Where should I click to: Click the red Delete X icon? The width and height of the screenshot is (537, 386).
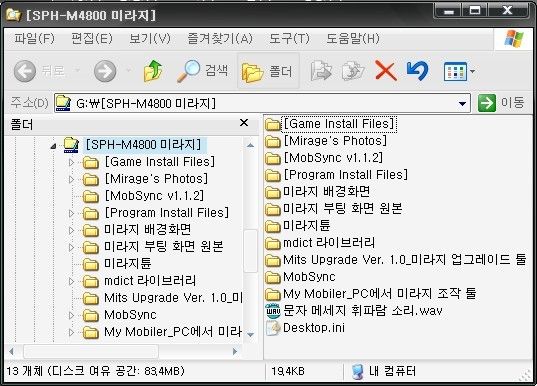coord(386,71)
